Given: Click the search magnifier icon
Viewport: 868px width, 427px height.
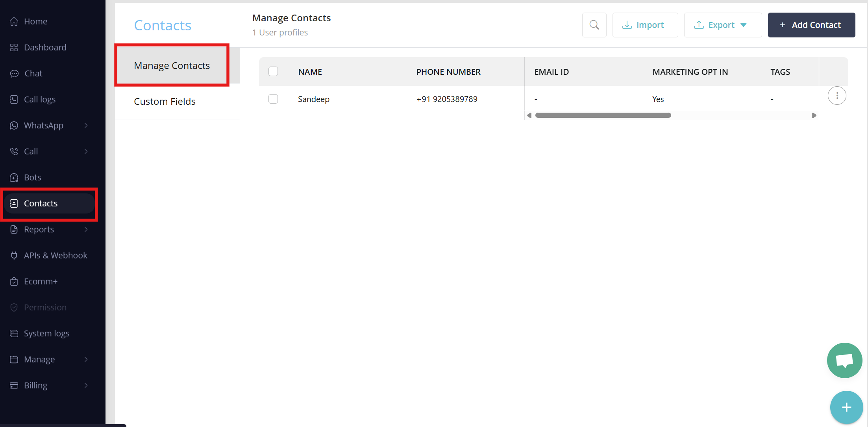Looking at the screenshot, I should tap(594, 25).
